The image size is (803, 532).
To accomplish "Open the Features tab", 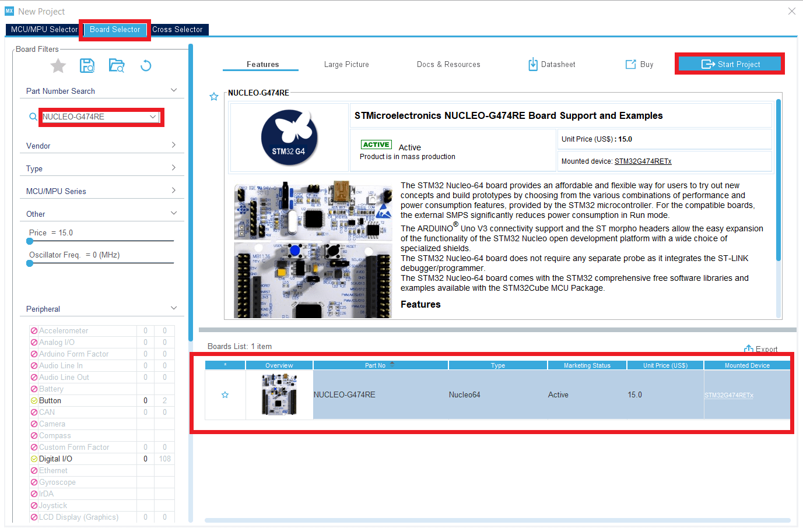I will 262,65.
